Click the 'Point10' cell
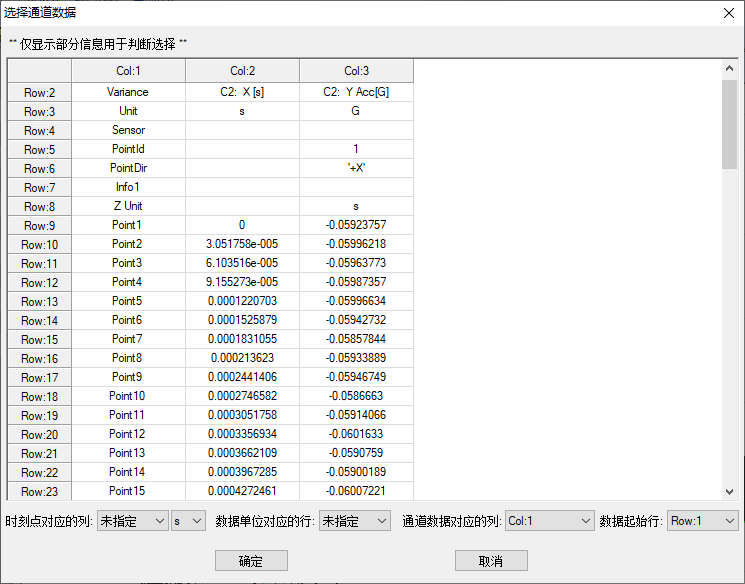 128,396
